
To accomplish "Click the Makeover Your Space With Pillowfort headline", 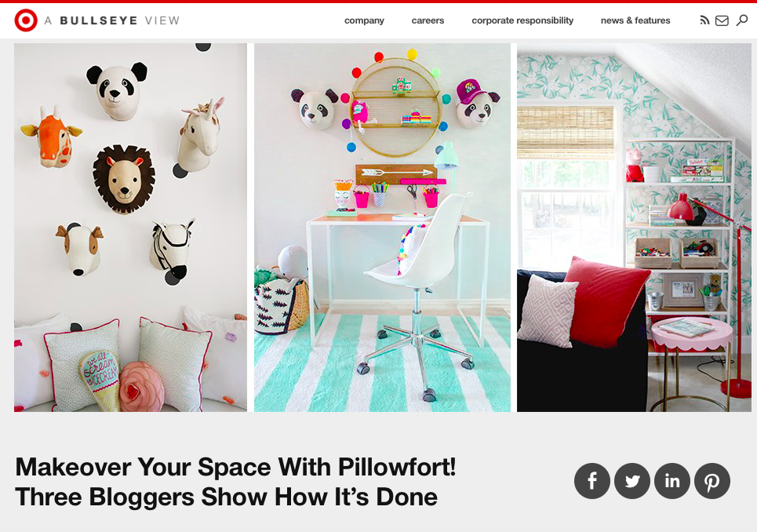I will pyautogui.click(x=235, y=482).
